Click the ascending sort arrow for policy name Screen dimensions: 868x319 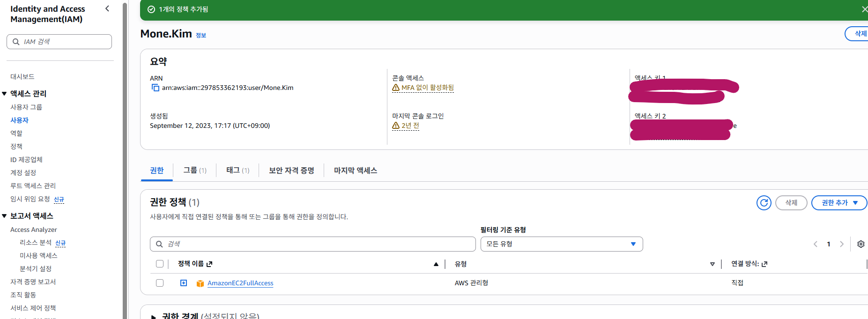pos(436,264)
